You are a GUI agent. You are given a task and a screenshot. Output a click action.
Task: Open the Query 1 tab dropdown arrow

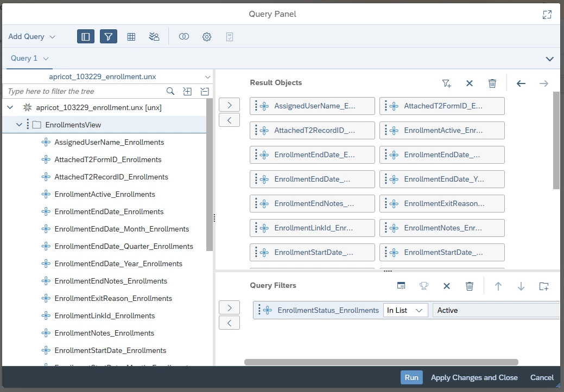(46, 59)
